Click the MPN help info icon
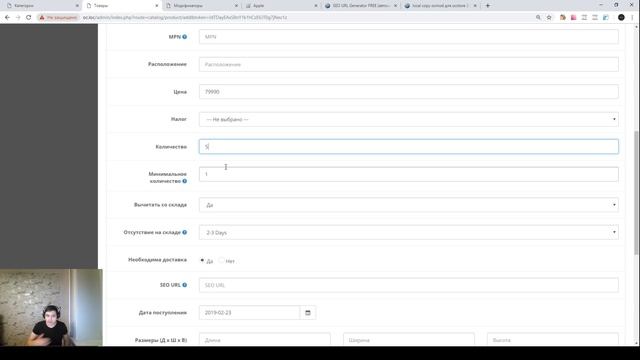This screenshot has height=360, width=640. click(184, 37)
